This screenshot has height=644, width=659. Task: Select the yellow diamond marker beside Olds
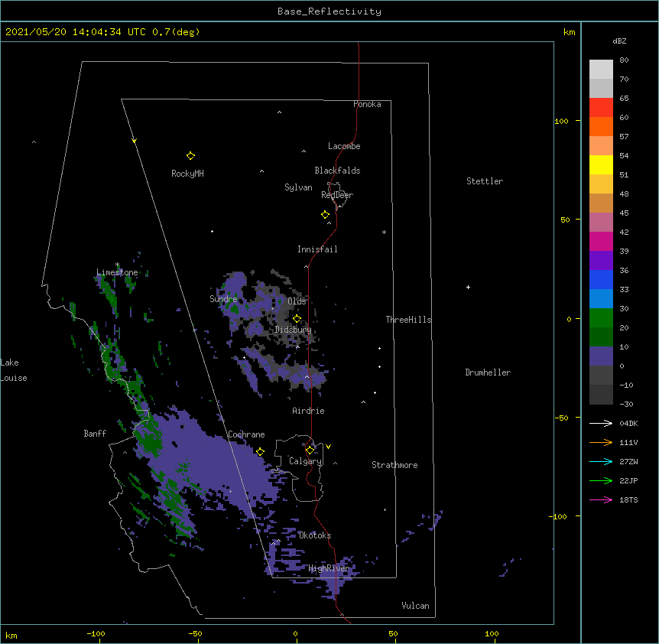pyautogui.click(x=297, y=319)
